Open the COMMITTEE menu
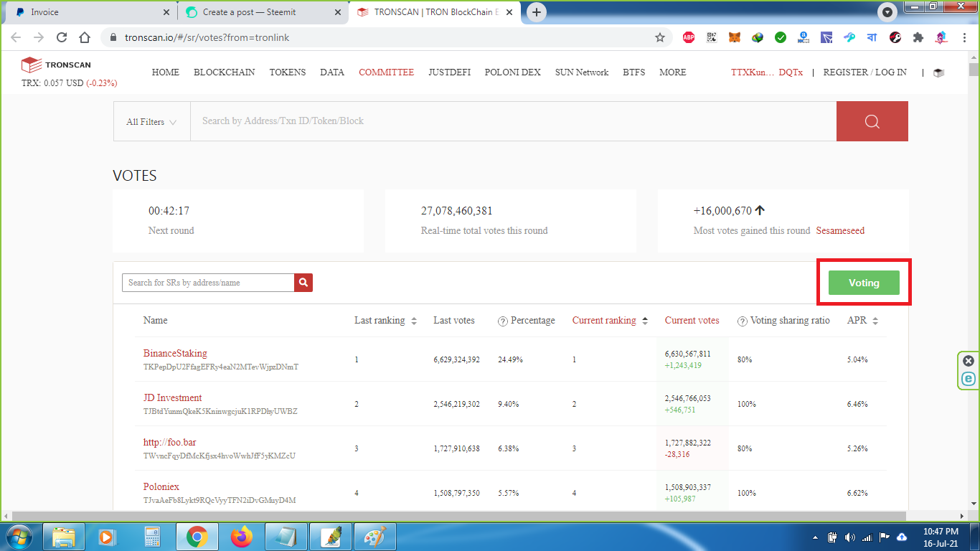980x551 pixels. [x=387, y=72]
